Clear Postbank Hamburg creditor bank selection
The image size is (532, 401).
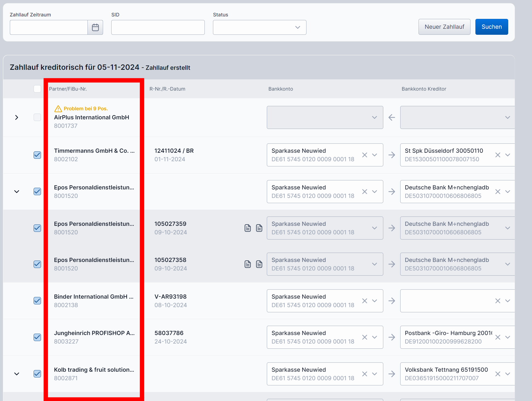pos(498,337)
